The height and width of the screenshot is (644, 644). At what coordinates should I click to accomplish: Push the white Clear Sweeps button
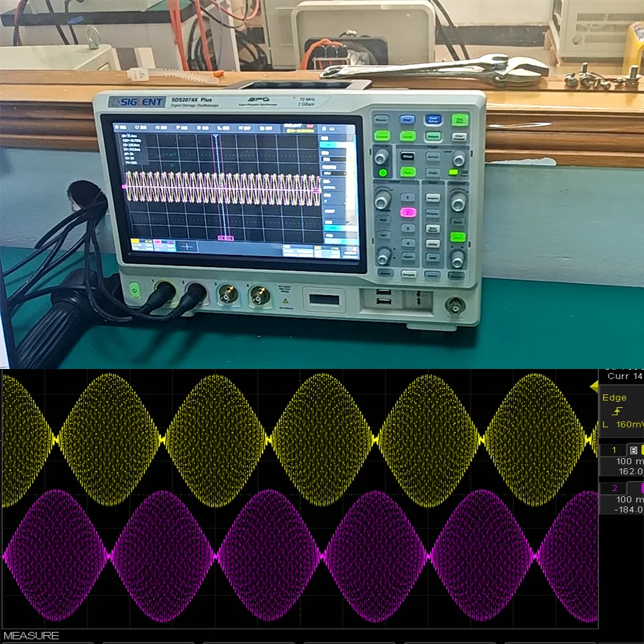459,137
